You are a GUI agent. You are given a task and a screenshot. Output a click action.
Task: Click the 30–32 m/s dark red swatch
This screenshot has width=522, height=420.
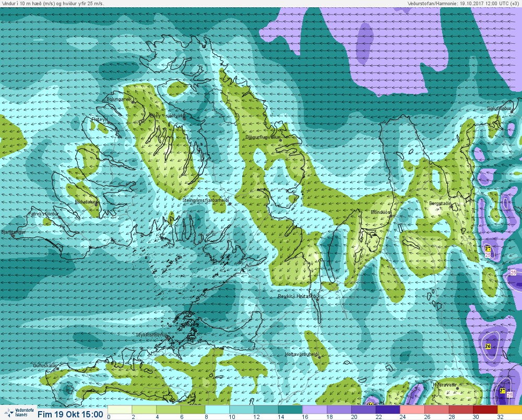coord(485,410)
